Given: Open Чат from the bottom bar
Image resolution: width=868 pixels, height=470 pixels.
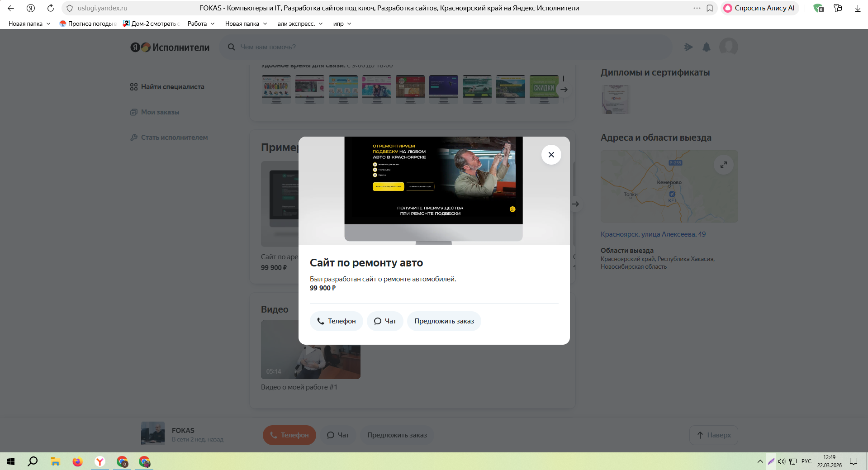Looking at the screenshot, I should click(338, 435).
